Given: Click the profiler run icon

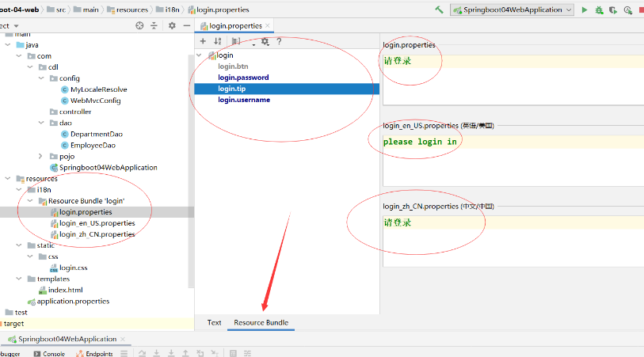Looking at the screenshot, I should [627, 9].
